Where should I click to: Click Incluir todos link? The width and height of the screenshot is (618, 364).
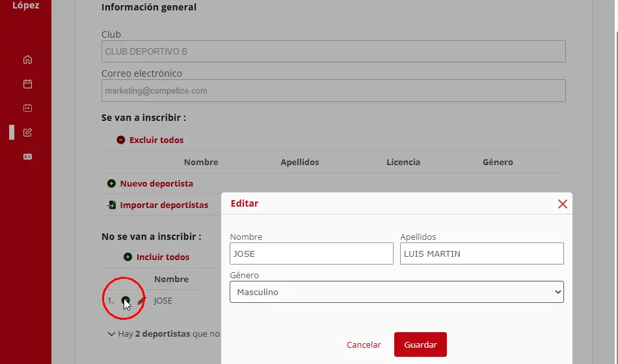[163, 257]
